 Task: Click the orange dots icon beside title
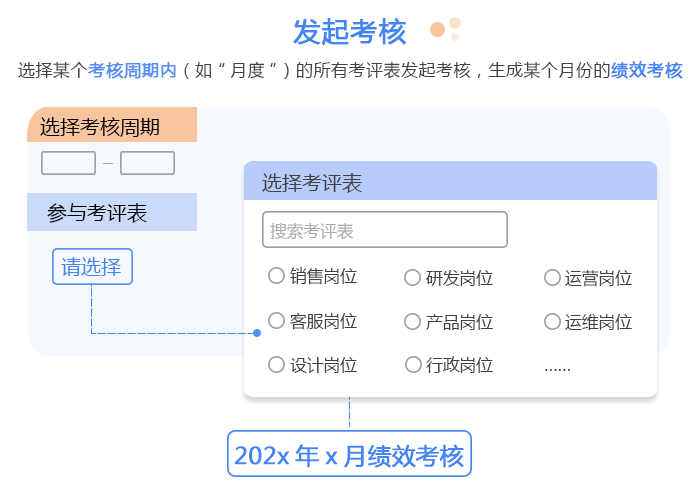point(445,28)
